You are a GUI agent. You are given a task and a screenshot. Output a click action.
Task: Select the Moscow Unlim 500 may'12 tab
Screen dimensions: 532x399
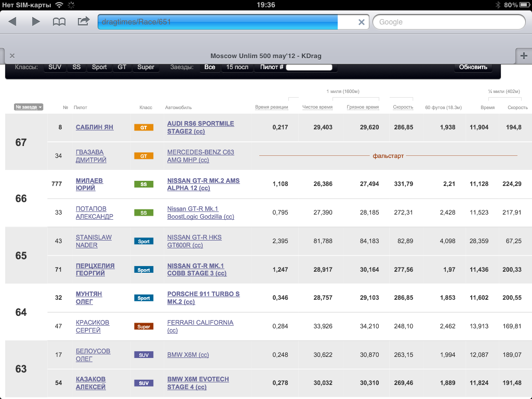[x=265, y=56]
